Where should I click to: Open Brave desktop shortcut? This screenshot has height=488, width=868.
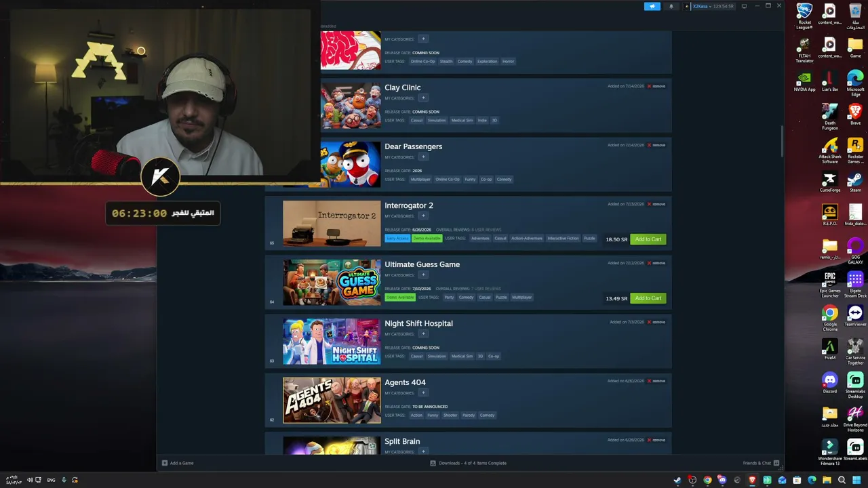pos(855,115)
